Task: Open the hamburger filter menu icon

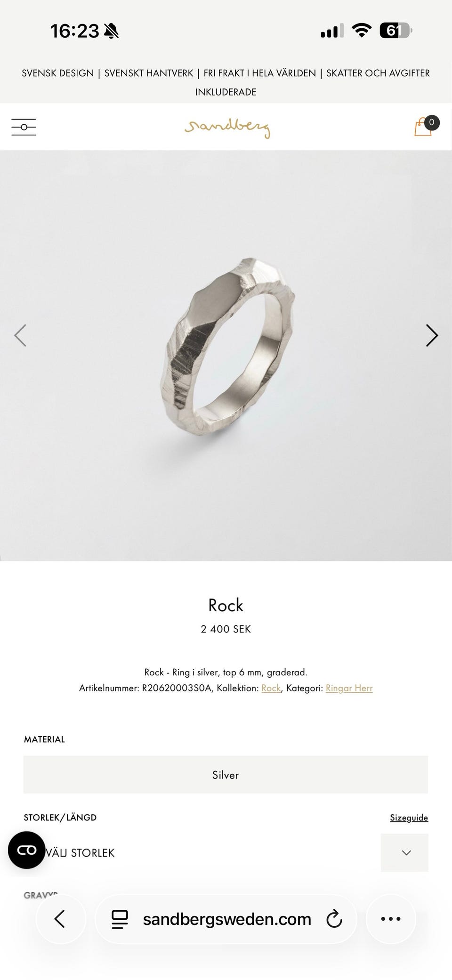Action: tap(24, 127)
